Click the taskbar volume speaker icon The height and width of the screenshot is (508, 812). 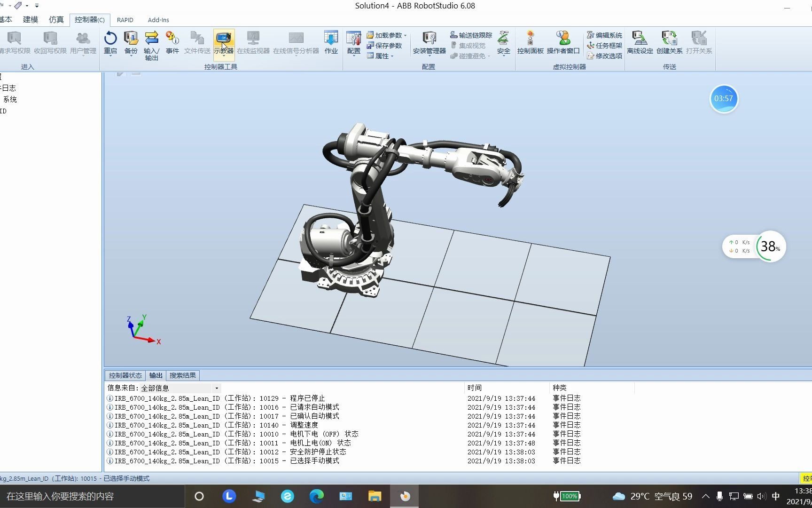761,496
